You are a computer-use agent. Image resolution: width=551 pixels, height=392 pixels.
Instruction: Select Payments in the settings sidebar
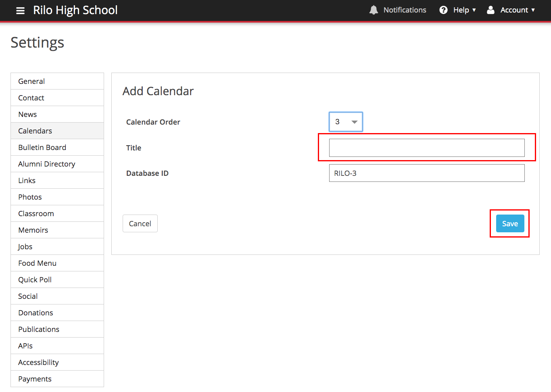click(35, 379)
